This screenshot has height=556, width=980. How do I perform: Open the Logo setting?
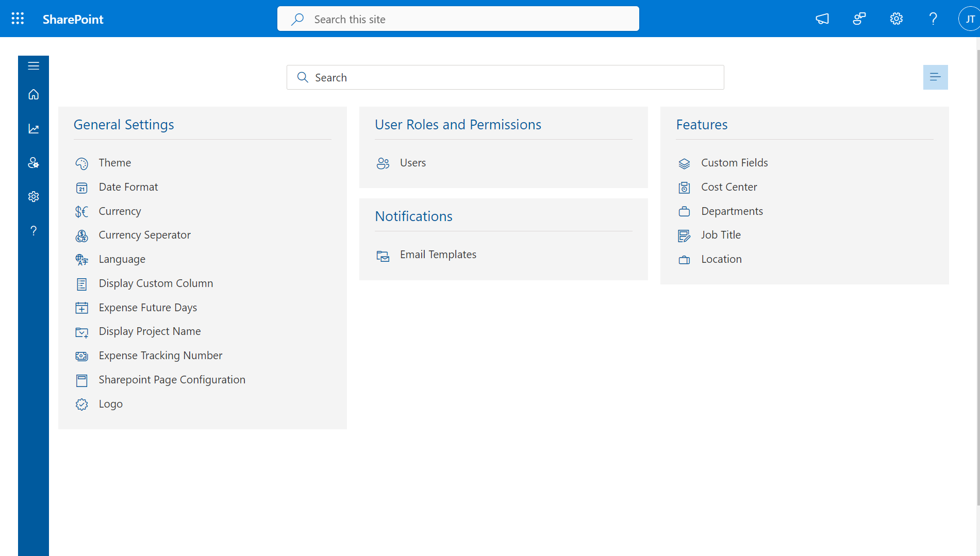coord(110,404)
